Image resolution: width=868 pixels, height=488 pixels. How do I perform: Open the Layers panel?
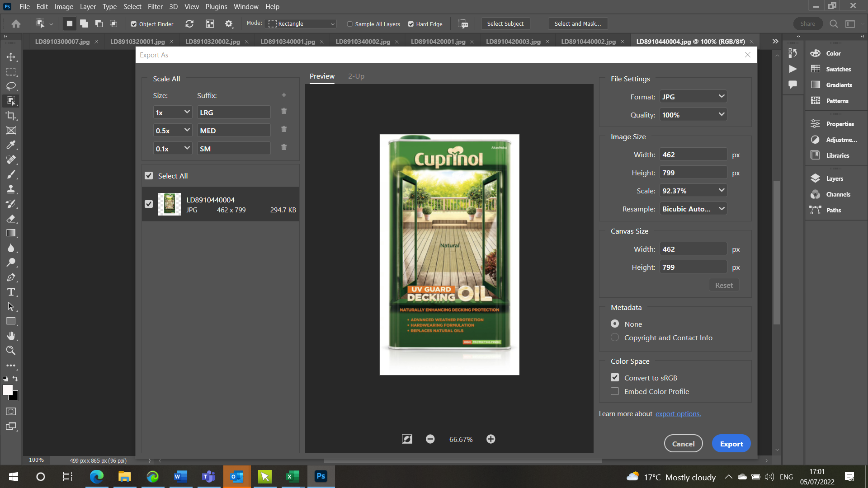click(835, 178)
